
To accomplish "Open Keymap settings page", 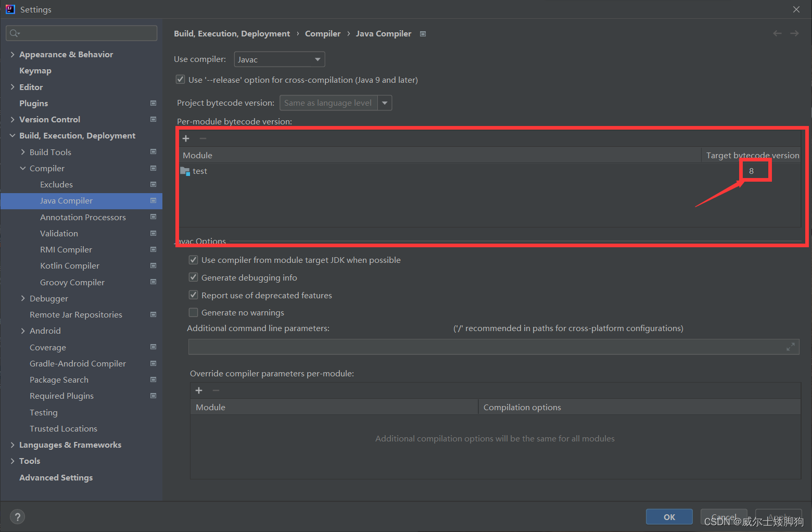I will point(35,70).
